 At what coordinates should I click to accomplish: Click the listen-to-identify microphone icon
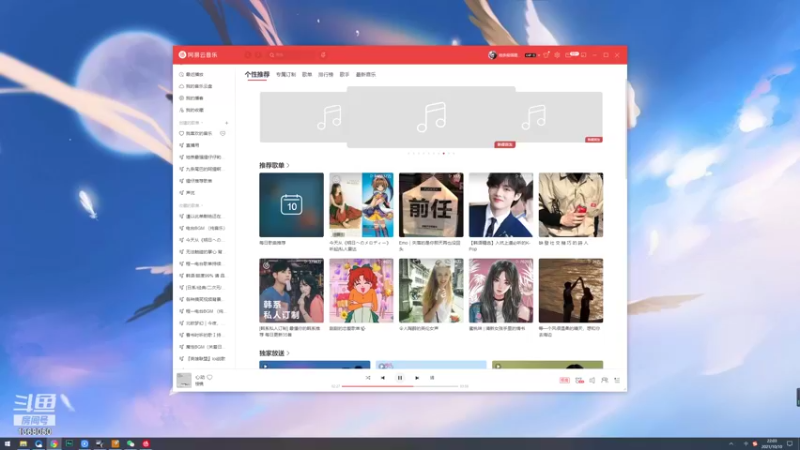[x=323, y=55]
